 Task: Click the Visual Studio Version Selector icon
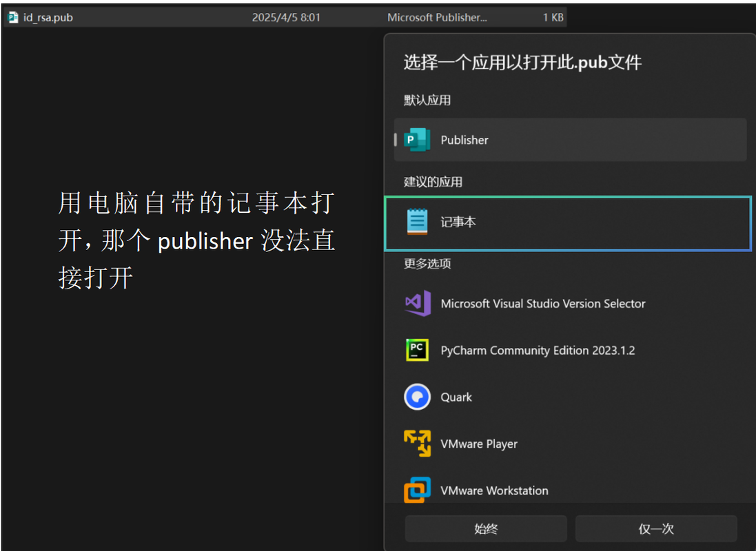[418, 303]
